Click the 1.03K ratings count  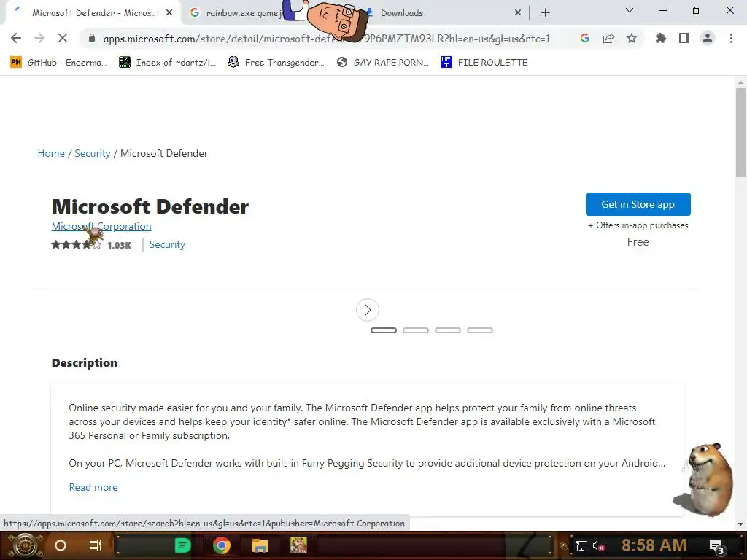pos(119,245)
